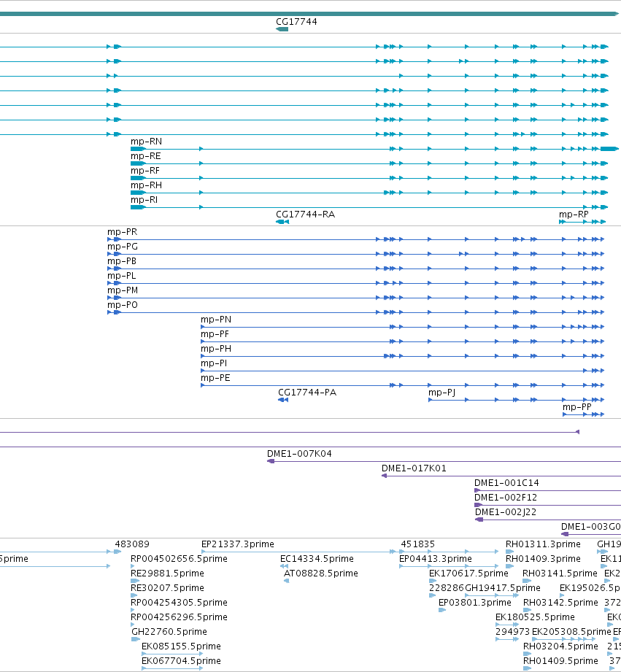The height and width of the screenshot is (672, 621).
Task: Select the mp-PO protein label
Action: pos(122,305)
